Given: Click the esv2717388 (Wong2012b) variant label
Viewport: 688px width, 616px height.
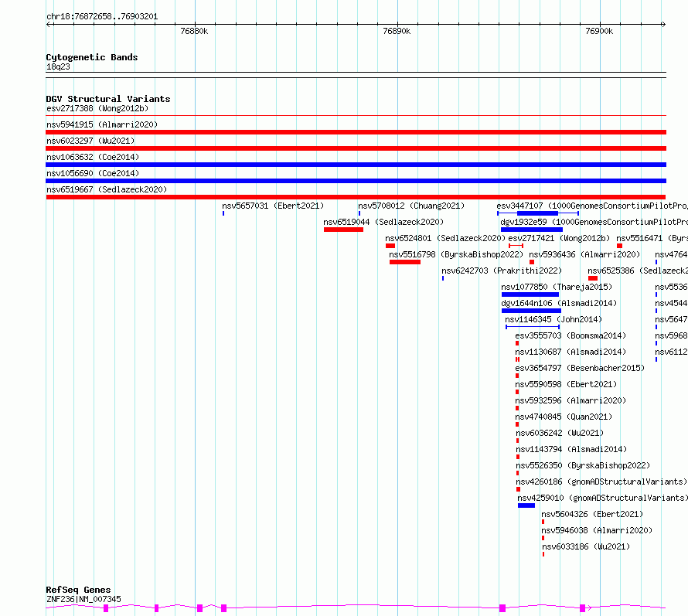Looking at the screenshot, I should pos(97,108).
